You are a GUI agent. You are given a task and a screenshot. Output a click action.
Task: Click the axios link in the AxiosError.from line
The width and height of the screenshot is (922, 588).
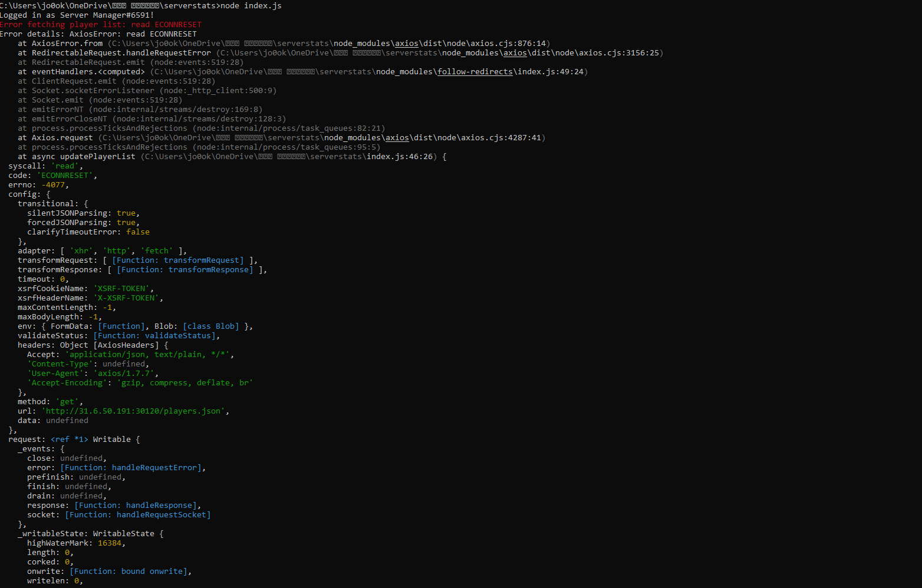[406, 44]
